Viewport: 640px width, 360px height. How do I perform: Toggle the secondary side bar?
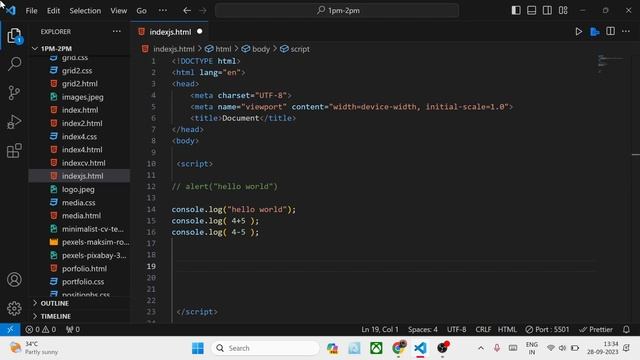(547, 10)
